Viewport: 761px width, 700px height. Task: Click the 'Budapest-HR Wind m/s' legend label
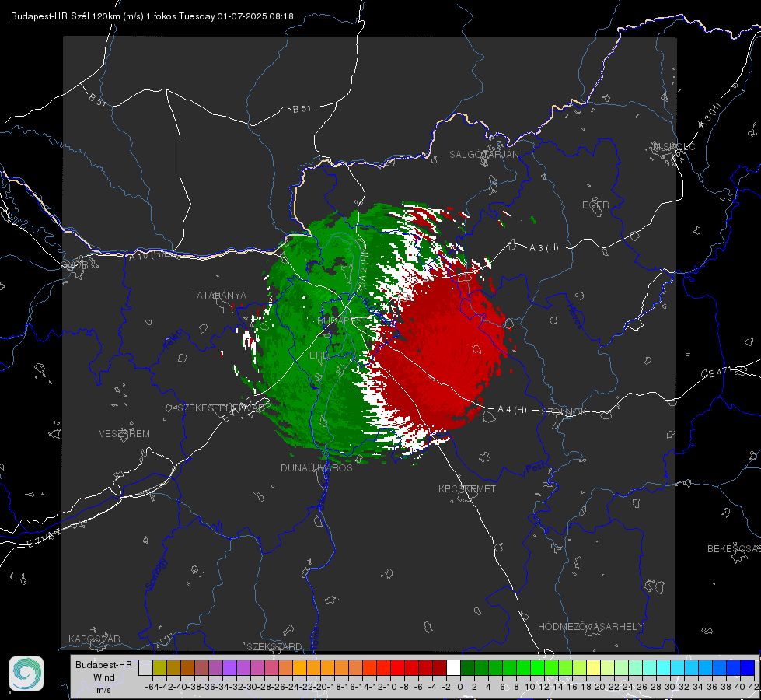point(104,677)
